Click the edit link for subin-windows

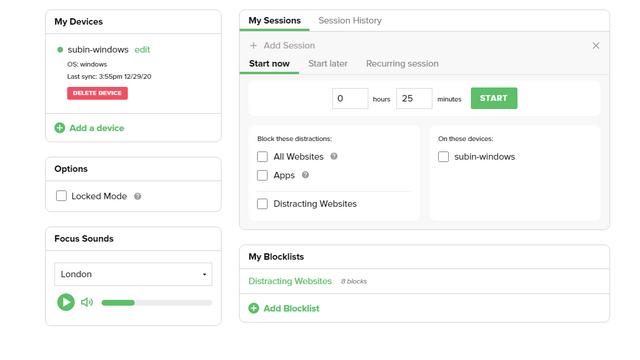pos(142,50)
